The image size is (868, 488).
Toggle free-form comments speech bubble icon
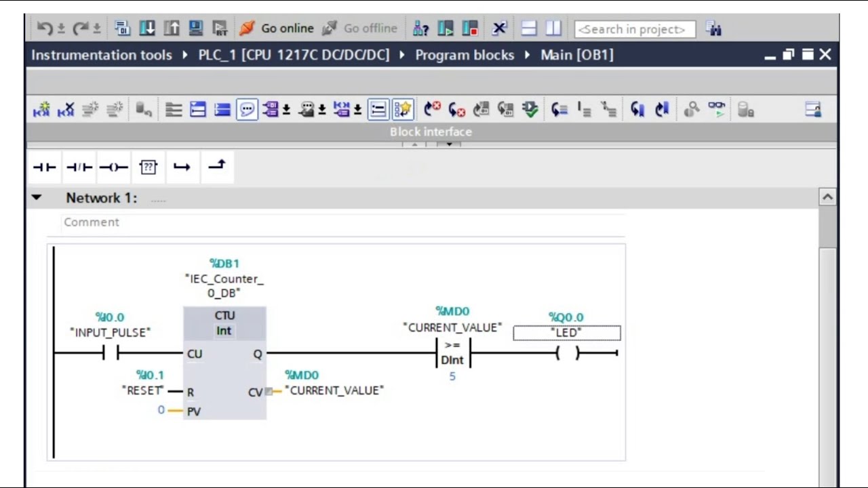coord(247,110)
